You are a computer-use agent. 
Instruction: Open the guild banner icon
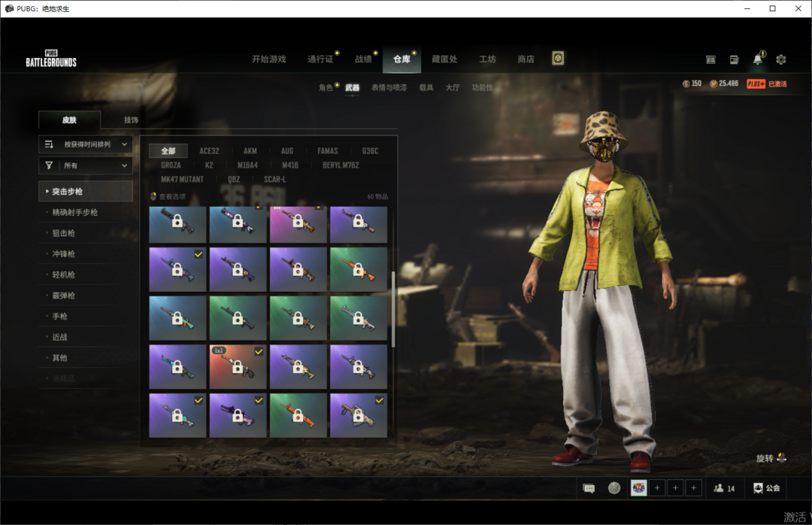click(x=758, y=487)
